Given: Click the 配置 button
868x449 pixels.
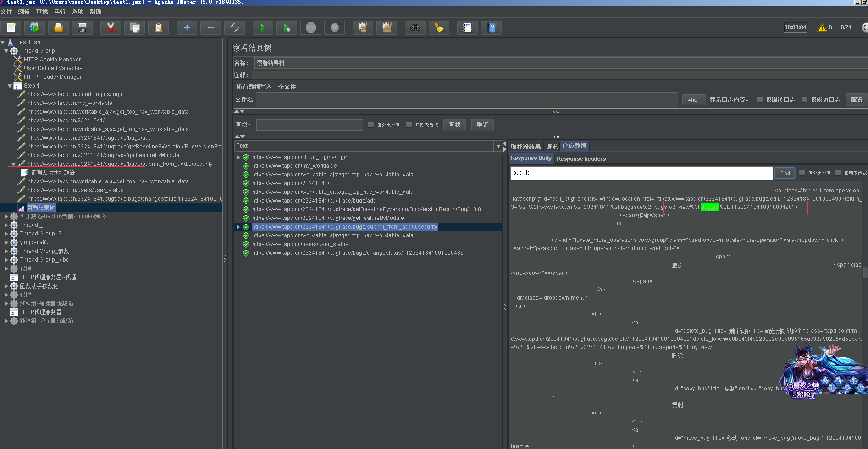Looking at the screenshot, I should point(856,99).
